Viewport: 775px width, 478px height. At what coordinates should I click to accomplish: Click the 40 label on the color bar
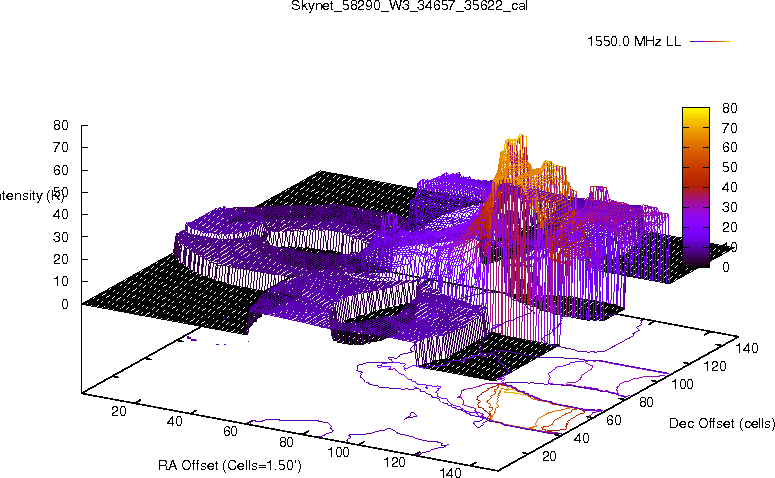(x=730, y=187)
